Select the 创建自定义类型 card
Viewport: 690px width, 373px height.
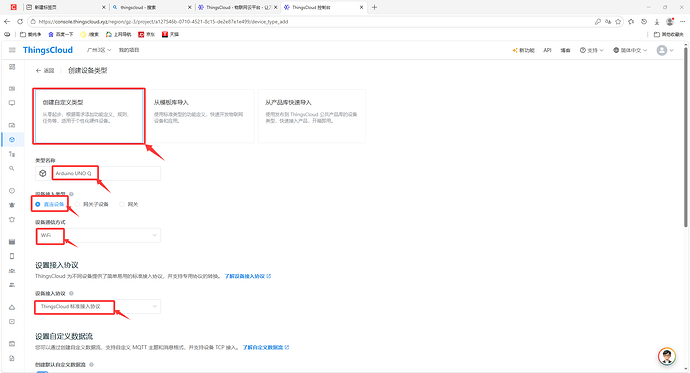click(x=89, y=116)
